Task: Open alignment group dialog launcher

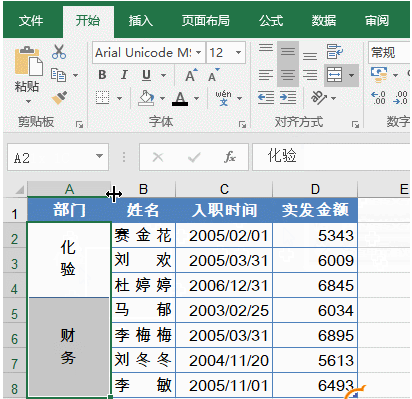Action: pyautogui.click(x=355, y=125)
